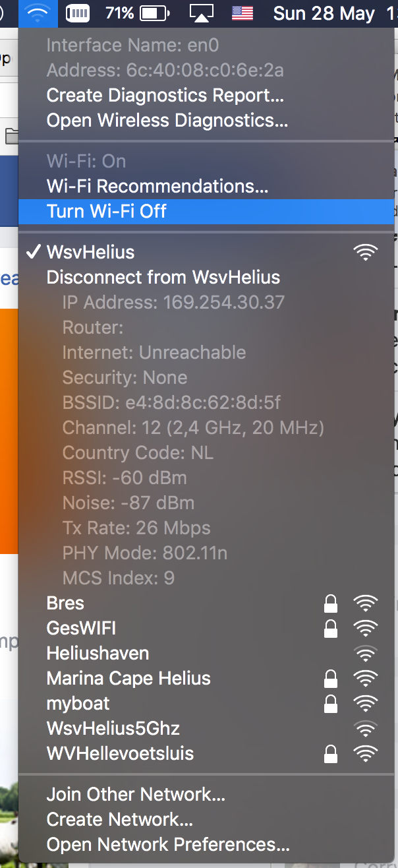Open Network Preferences
398x868 pixels.
[162, 844]
